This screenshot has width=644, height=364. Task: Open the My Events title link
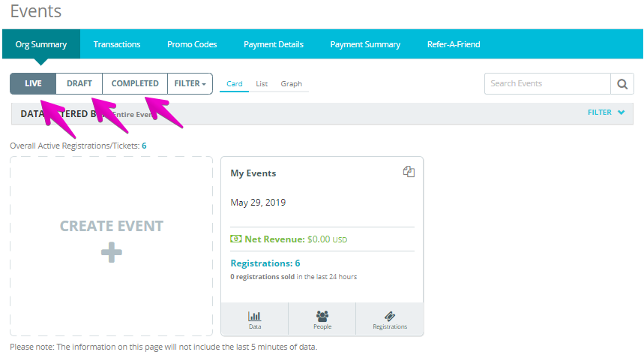point(253,173)
